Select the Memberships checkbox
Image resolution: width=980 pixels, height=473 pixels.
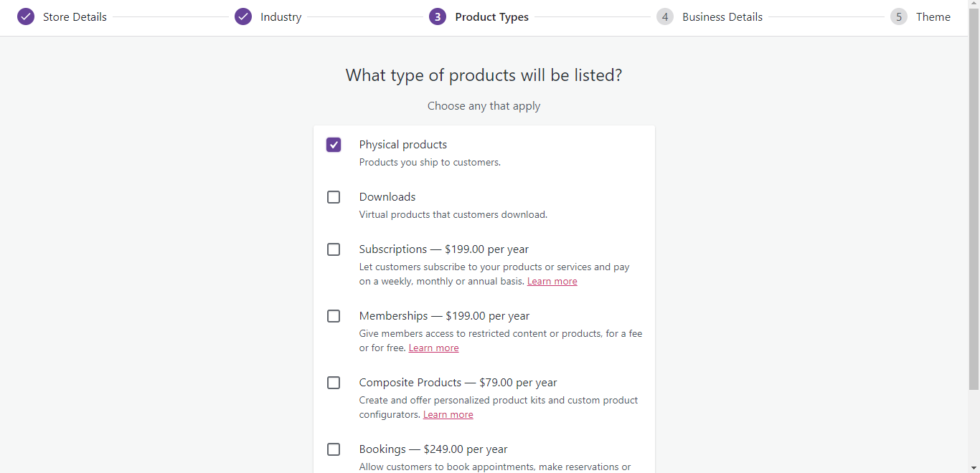click(334, 316)
